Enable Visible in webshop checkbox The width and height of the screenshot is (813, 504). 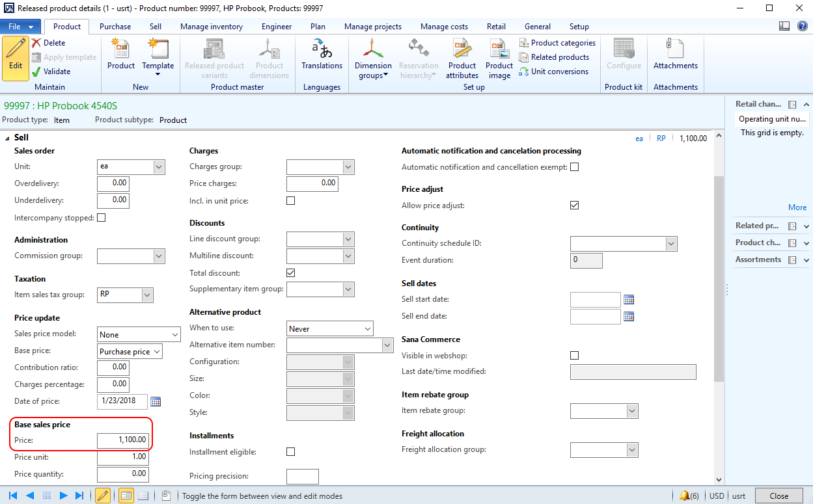click(x=574, y=356)
